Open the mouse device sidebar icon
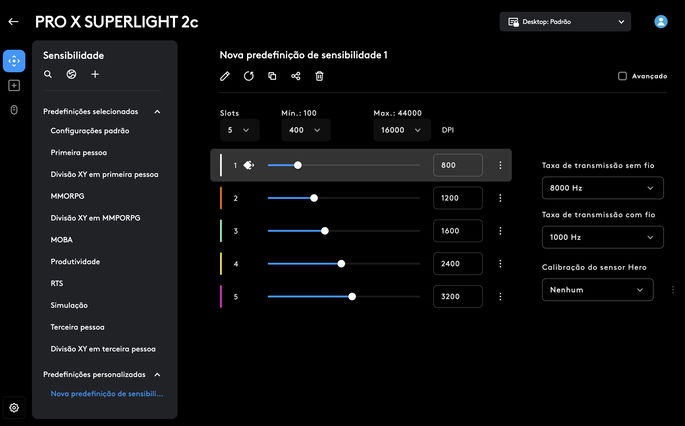The height and width of the screenshot is (426, 685). tap(14, 110)
